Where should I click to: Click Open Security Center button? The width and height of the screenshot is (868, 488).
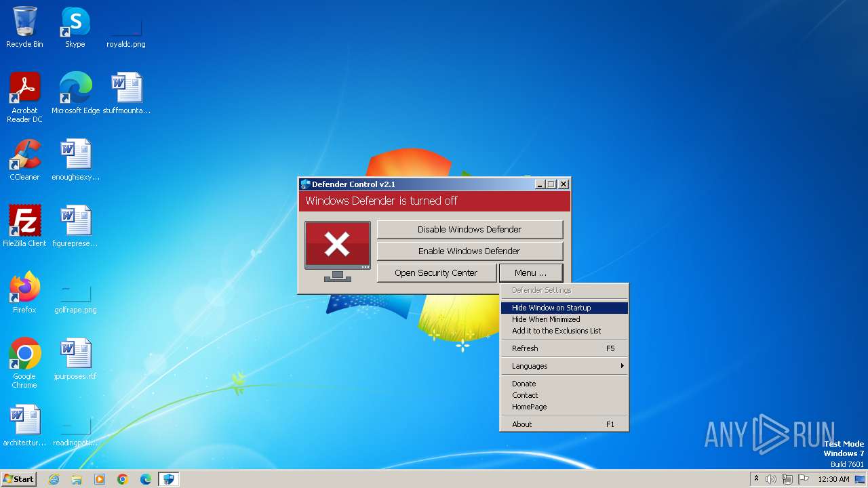(x=436, y=272)
